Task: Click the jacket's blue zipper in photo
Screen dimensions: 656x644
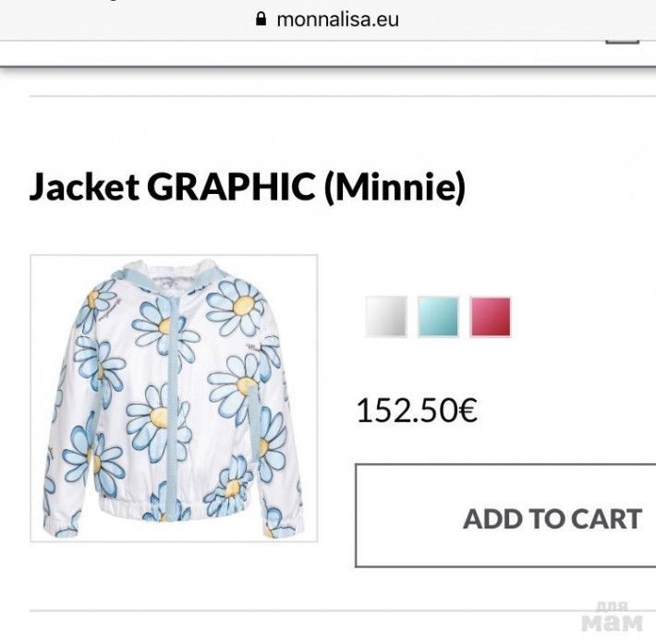Action: [167, 407]
